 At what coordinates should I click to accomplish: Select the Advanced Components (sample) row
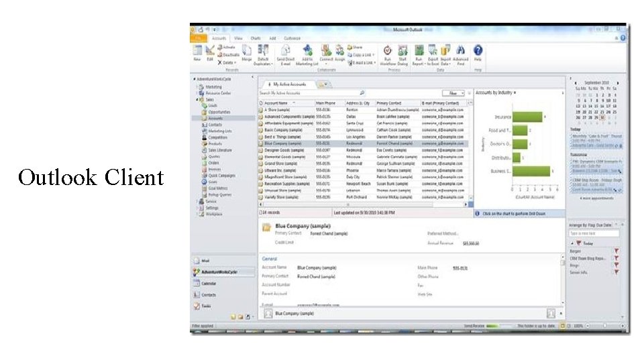[364, 117]
